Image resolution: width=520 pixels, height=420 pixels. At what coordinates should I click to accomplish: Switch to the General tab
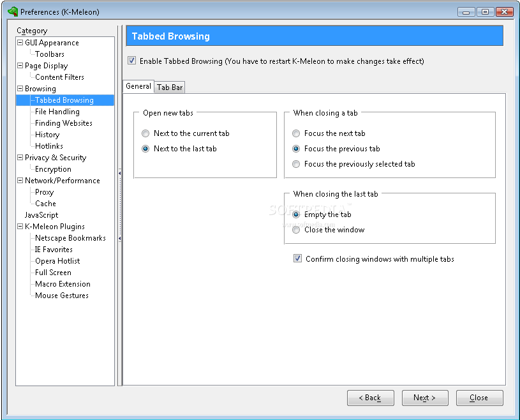(138, 86)
